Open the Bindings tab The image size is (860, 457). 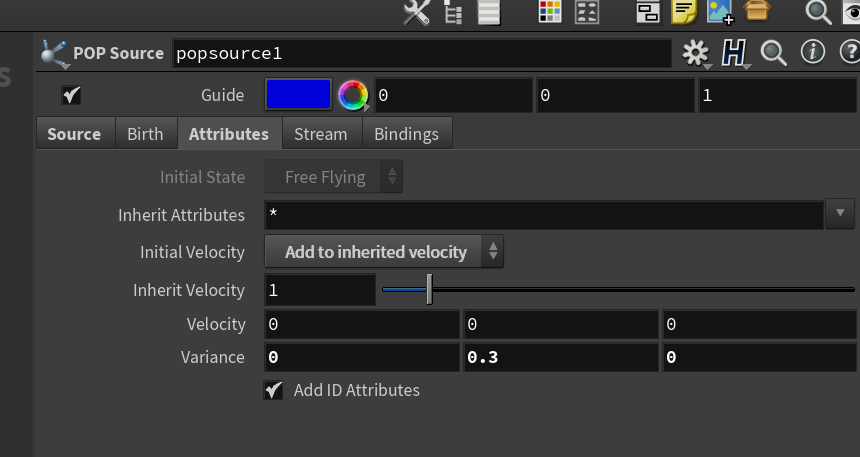coord(406,134)
